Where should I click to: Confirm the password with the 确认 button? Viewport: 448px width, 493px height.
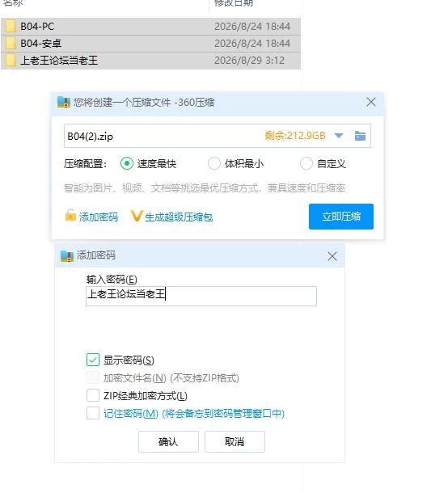click(168, 442)
